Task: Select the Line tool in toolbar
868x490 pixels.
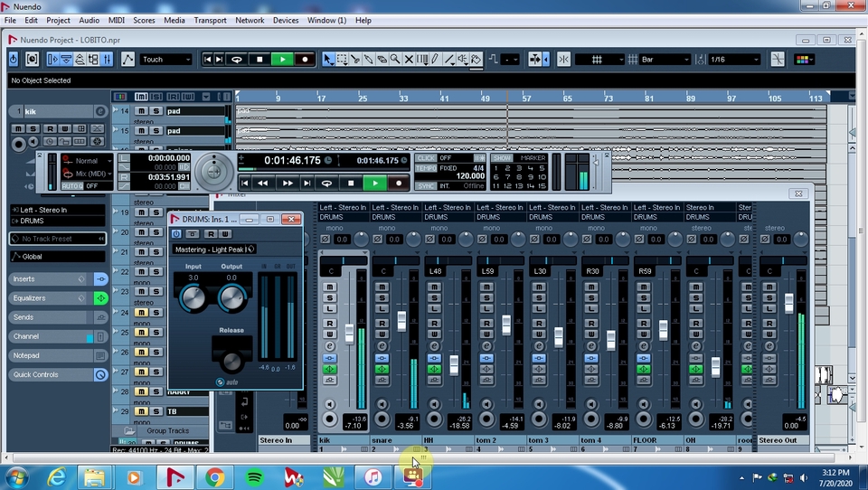Action: (x=449, y=60)
